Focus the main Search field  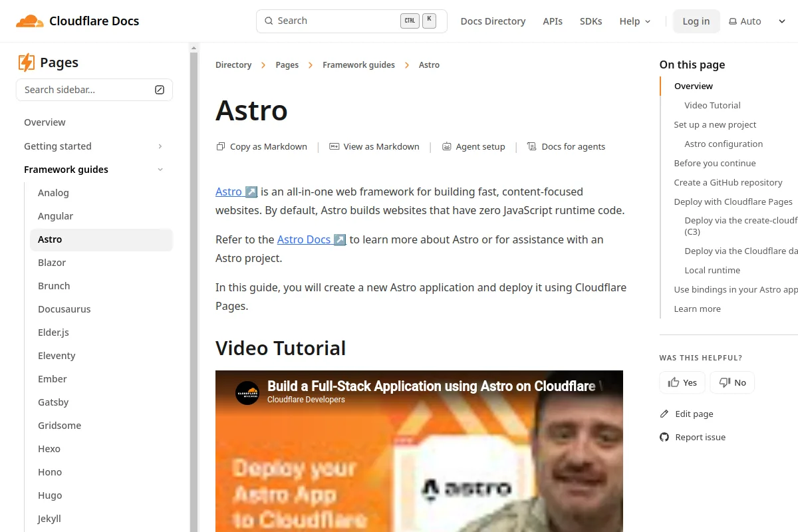tap(351, 21)
